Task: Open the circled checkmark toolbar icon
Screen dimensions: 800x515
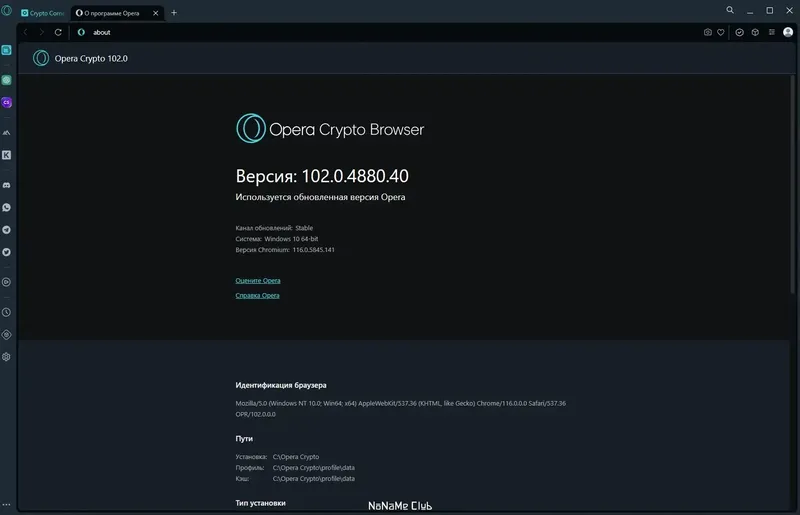Action: [x=739, y=32]
